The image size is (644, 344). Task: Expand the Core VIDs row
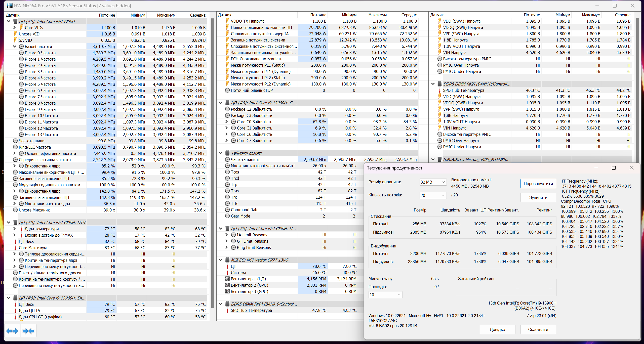[15, 28]
